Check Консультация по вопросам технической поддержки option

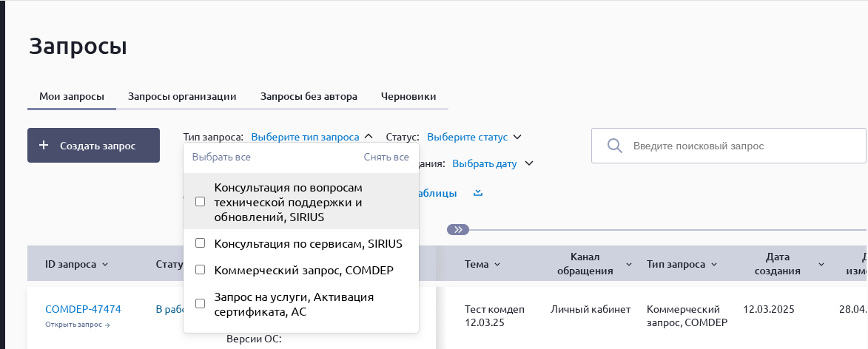tap(200, 202)
